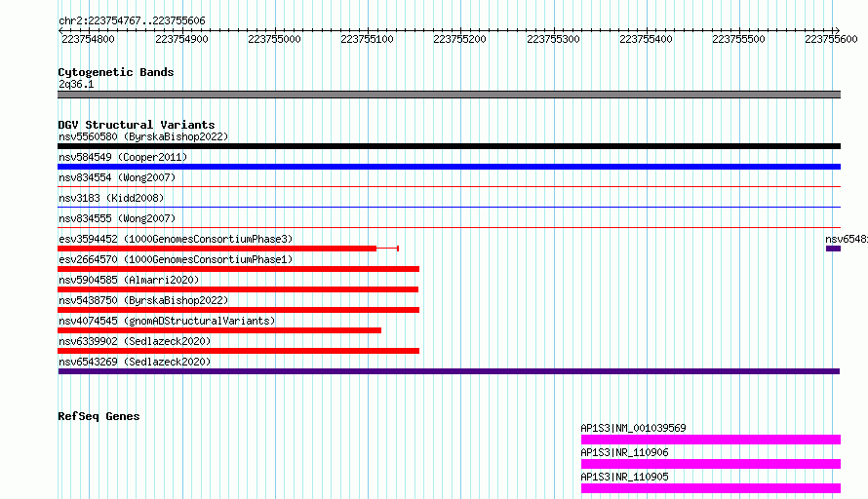The height and width of the screenshot is (499, 868).
Task: Click ruler position 223755500
Action: coord(738,39)
